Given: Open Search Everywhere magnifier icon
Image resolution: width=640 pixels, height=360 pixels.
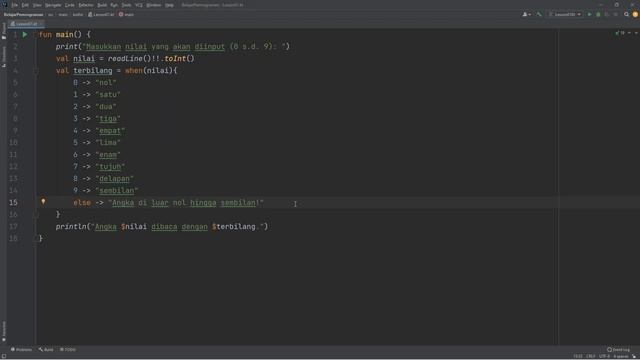Looking at the screenshot, I should point(627,14).
